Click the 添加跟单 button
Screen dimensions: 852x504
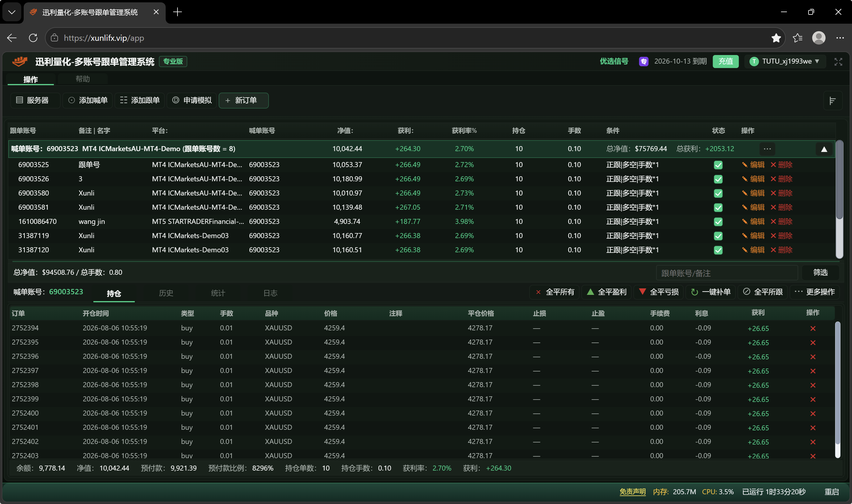coord(140,100)
